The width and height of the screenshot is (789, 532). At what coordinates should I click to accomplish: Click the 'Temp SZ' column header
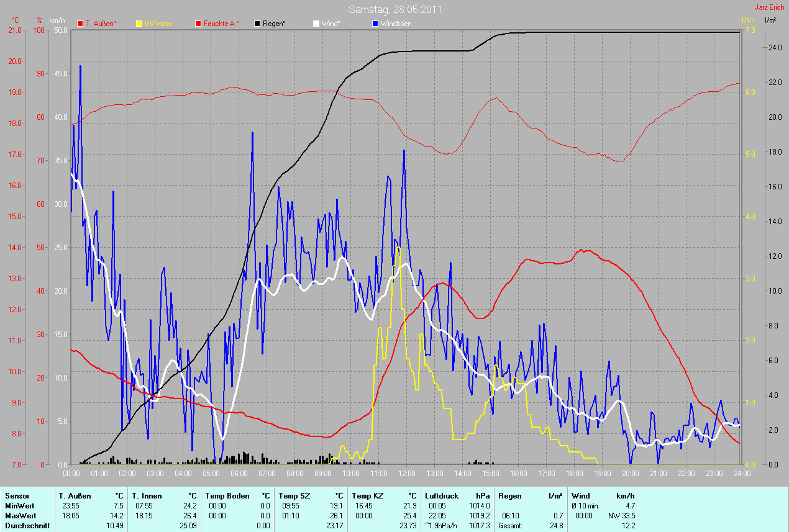[294, 496]
